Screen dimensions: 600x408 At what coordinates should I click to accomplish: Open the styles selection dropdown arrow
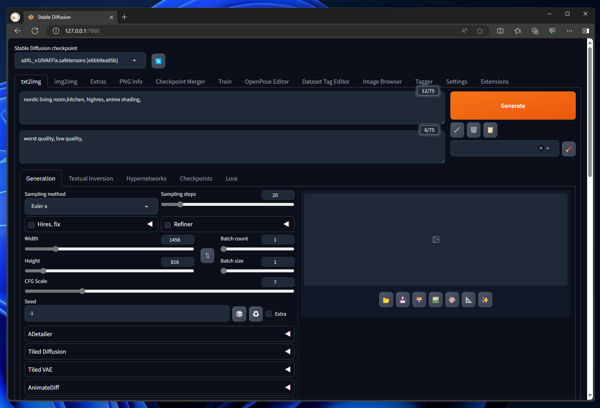548,149
